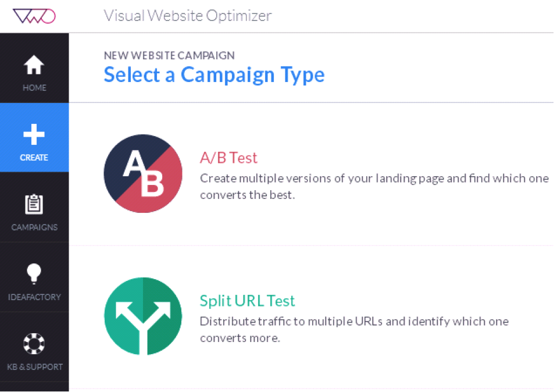554x392 pixels.
Task: Click the VWO logo
Action: click(34, 16)
